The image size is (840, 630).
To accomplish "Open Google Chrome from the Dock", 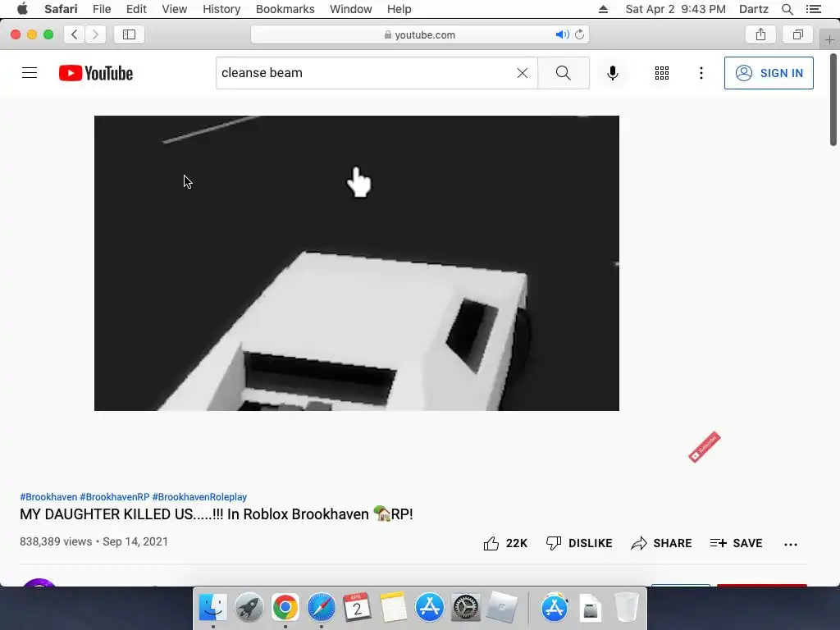I will 285,608.
